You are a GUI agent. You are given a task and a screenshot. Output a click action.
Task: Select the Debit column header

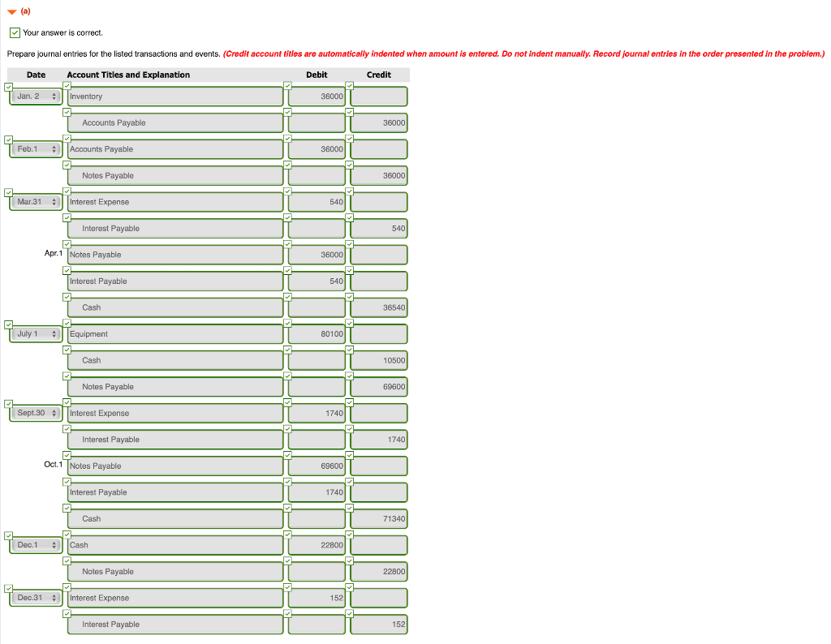pyautogui.click(x=316, y=75)
